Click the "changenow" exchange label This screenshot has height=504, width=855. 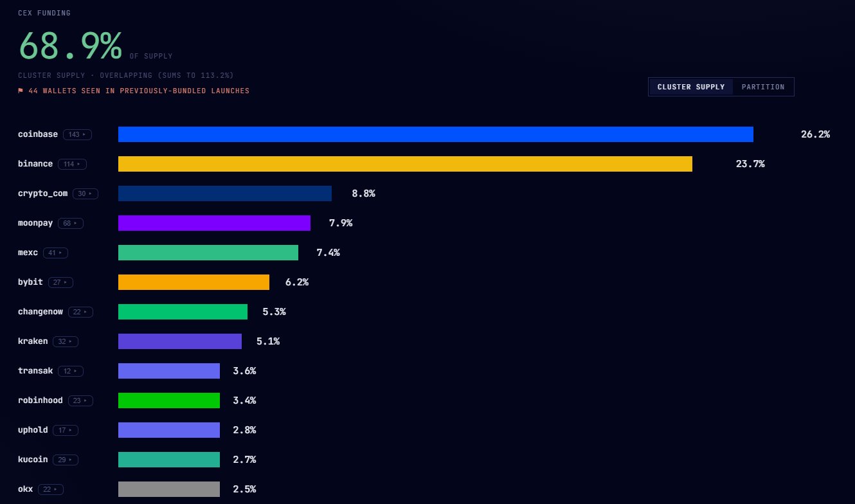40,312
